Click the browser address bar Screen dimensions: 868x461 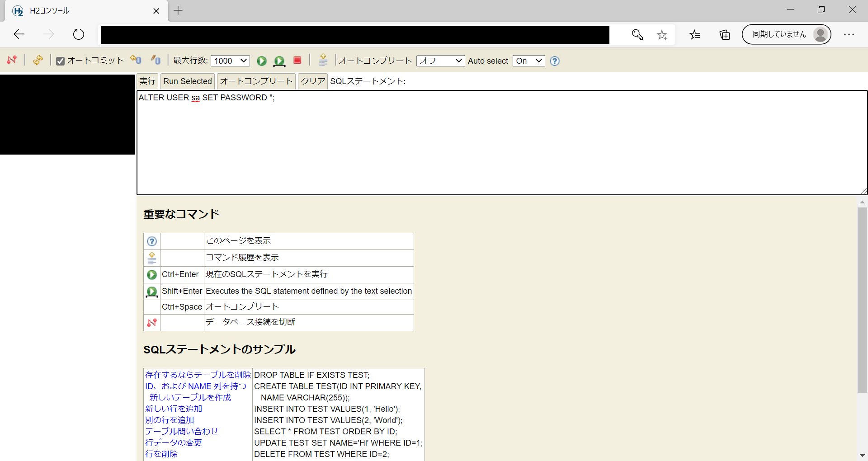tap(355, 35)
